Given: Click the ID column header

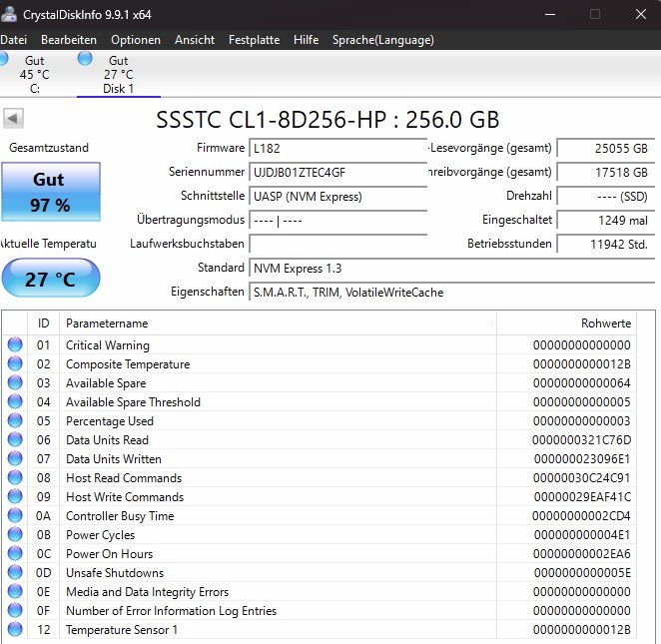Looking at the screenshot, I should 43,323.
